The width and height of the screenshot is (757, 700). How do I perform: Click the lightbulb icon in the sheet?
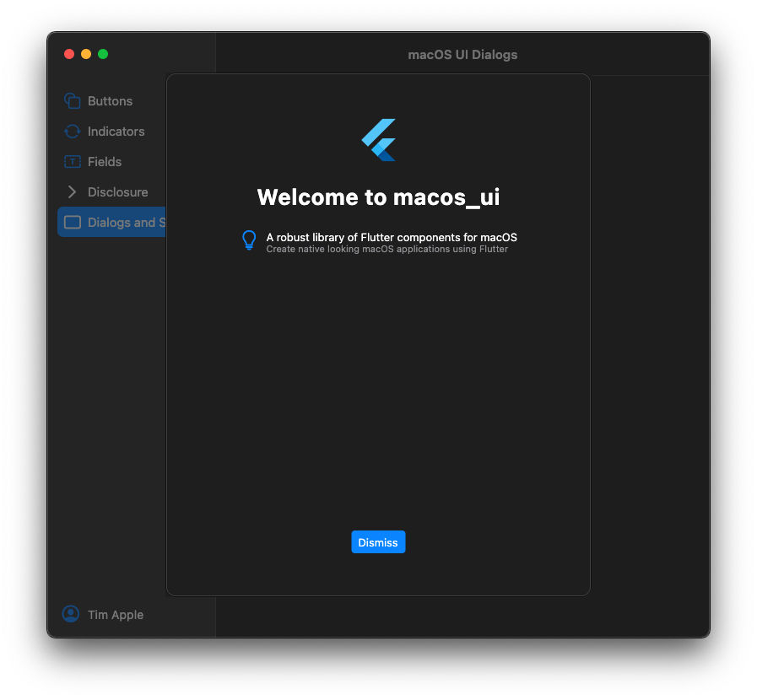coord(249,240)
